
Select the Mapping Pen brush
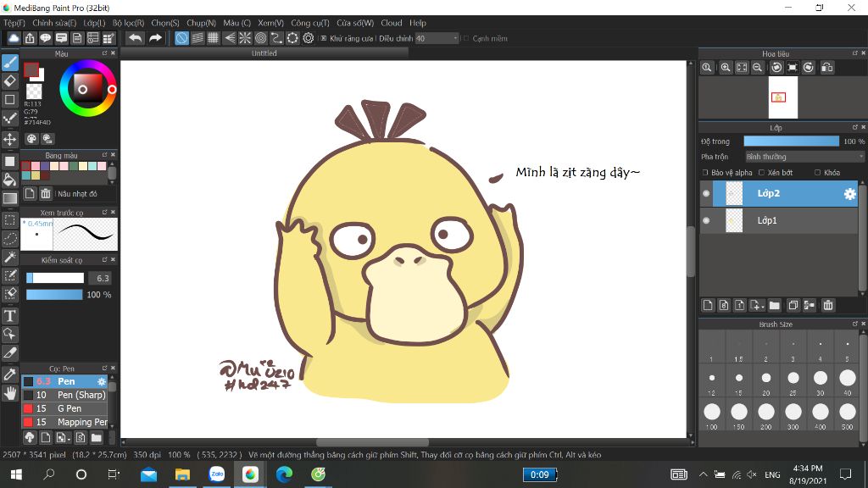[x=64, y=422]
